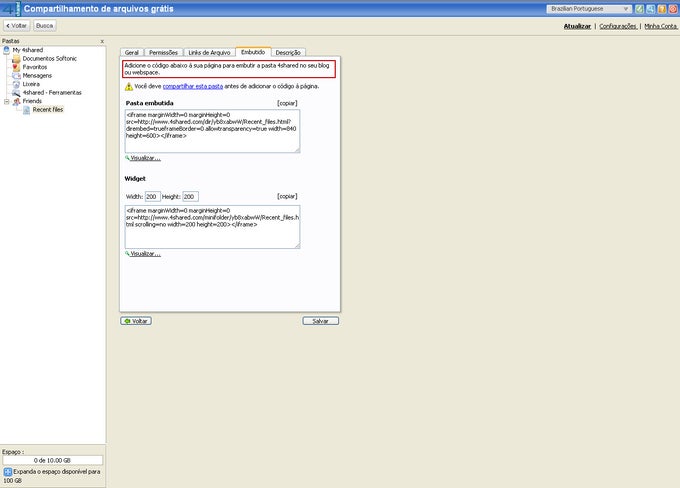Select My 4shared in folder tree

pyautogui.click(x=28, y=50)
